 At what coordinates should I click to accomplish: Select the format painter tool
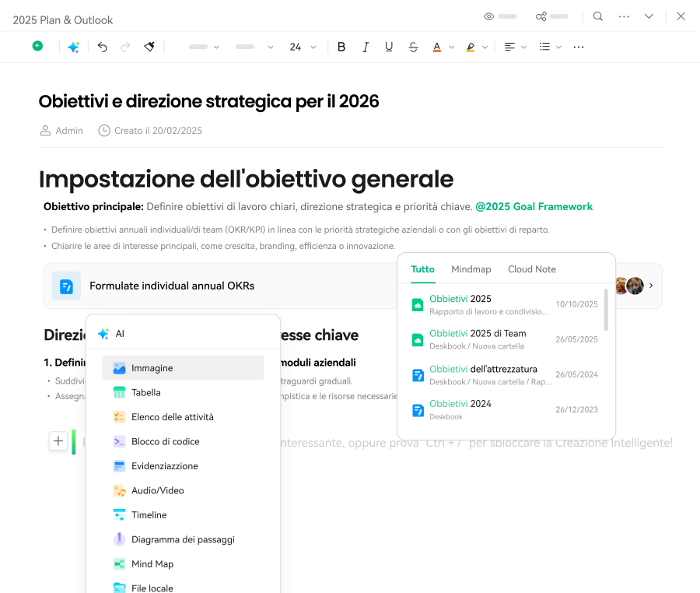click(149, 47)
